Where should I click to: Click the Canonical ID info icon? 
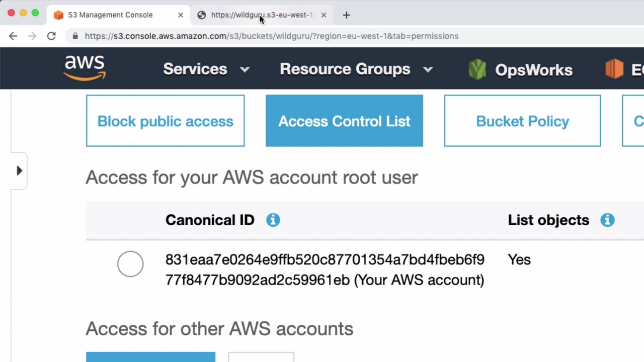click(x=273, y=220)
